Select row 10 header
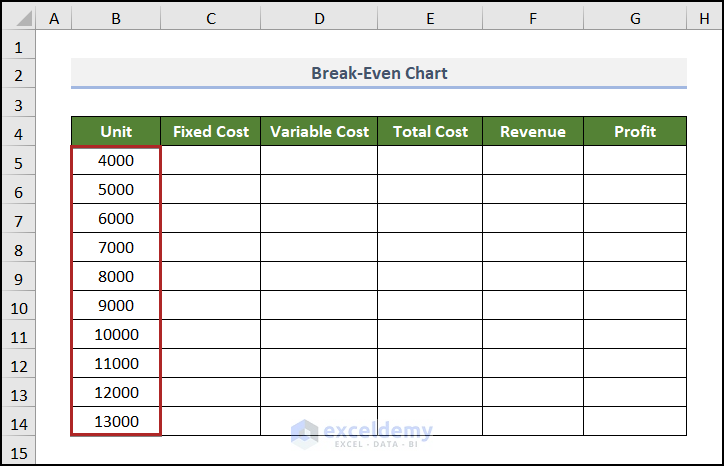This screenshot has width=724, height=466. coord(19,306)
